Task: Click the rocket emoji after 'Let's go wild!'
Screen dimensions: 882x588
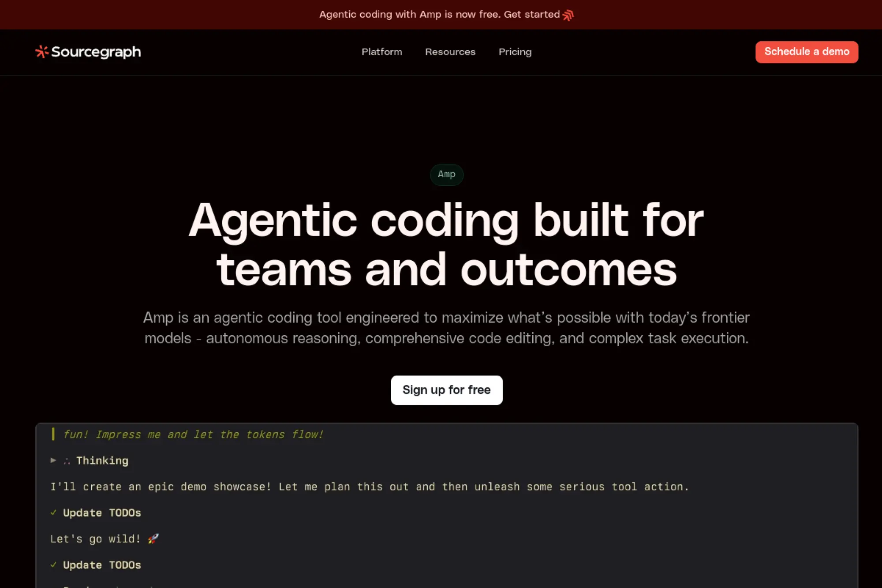Action: click(153, 539)
